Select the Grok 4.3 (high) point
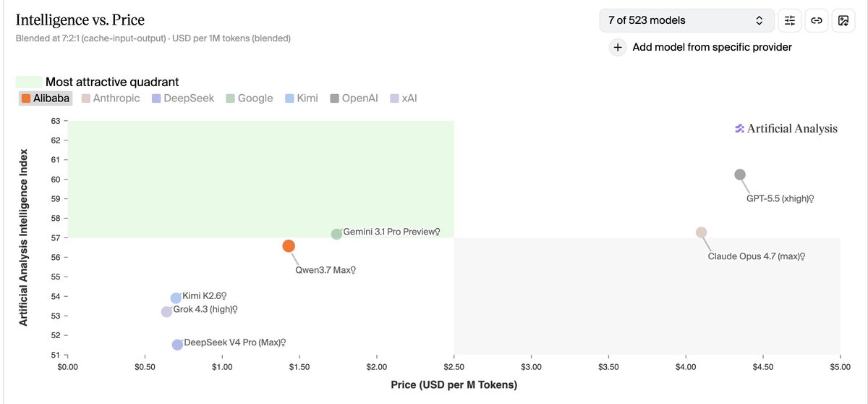Screen dimensions: 868x404 click(166, 311)
